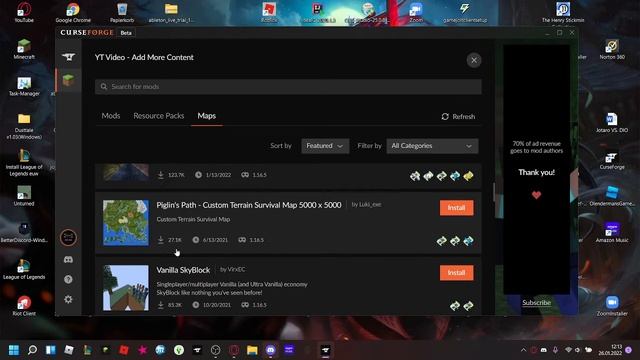Open the help question-mark icon
This screenshot has height=360, width=640.
(68, 280)
